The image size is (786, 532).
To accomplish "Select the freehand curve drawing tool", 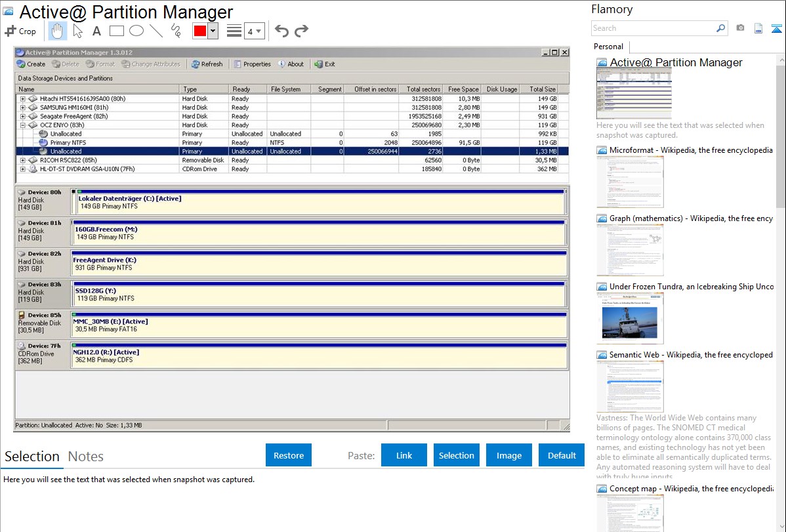I will [176, 31].
